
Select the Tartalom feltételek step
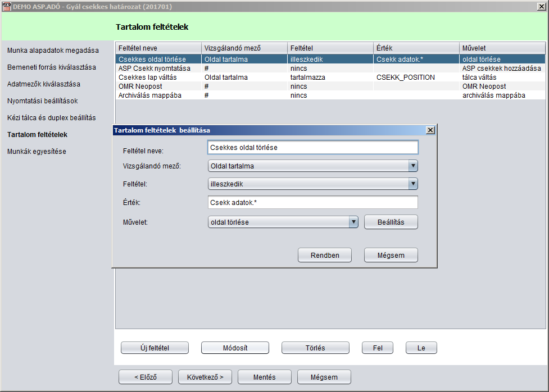[37, 134]
